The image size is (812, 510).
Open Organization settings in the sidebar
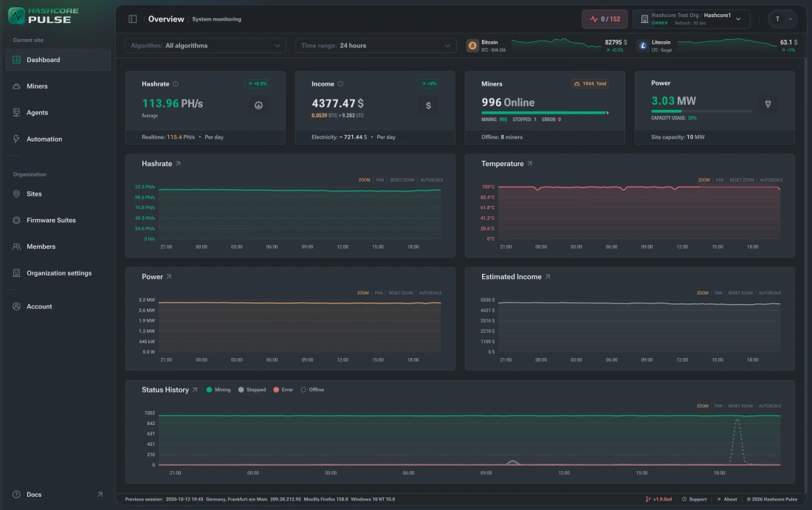(58, 273)
